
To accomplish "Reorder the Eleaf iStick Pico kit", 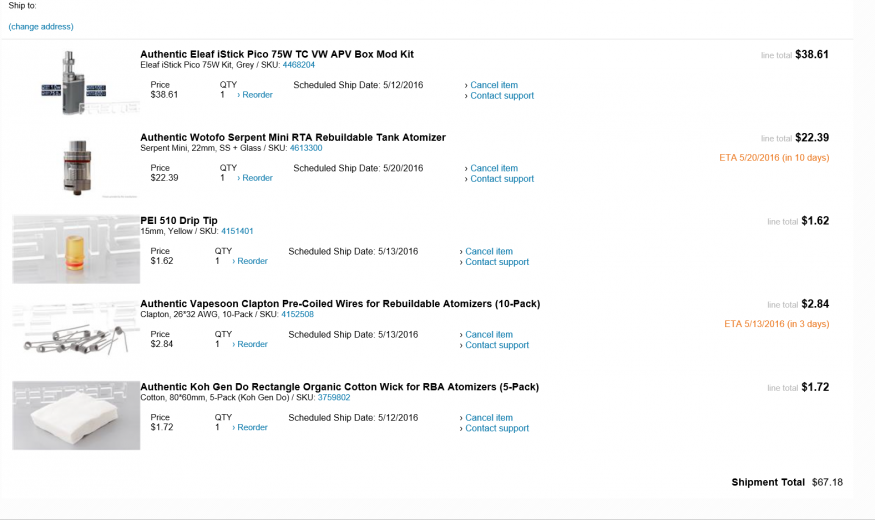I will tap(257, 95).
